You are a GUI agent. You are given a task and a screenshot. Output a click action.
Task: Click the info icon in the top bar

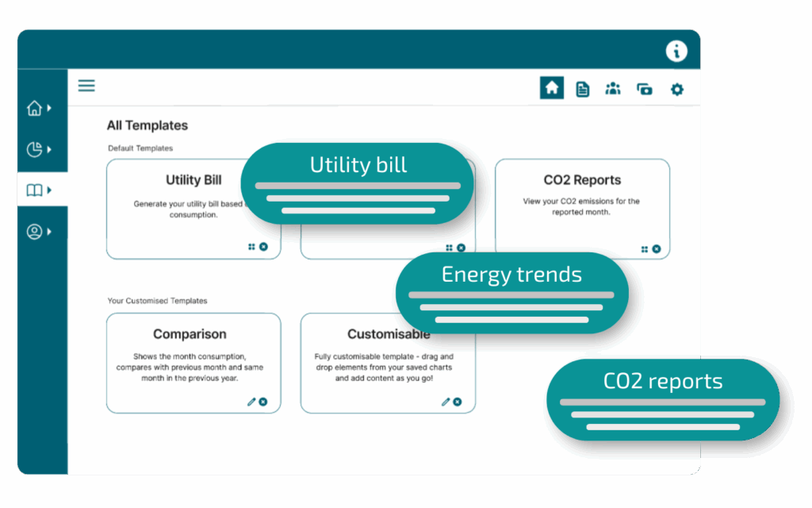tap(676, 52)
